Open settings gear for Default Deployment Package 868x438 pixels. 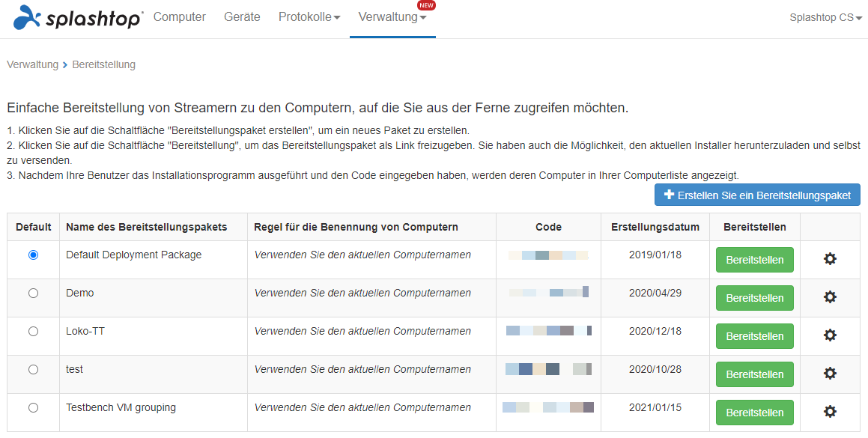[x=830, y=258]
